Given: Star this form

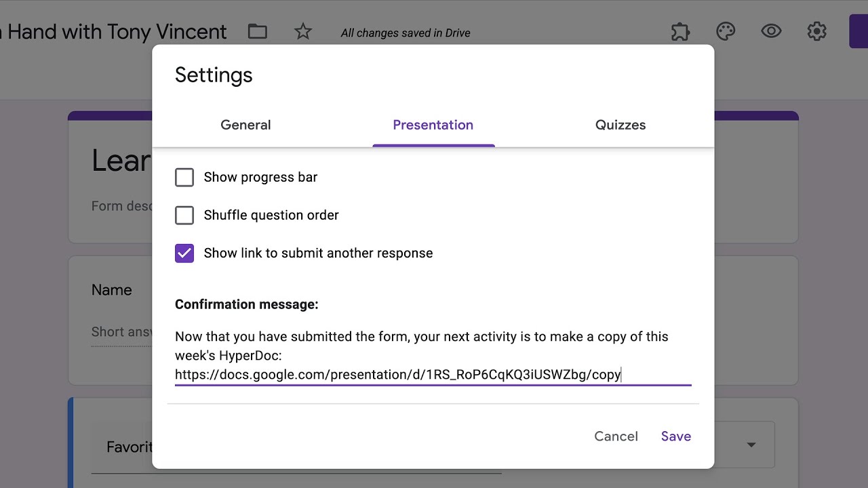Looking at the screenshot, I should pos(303,31).
